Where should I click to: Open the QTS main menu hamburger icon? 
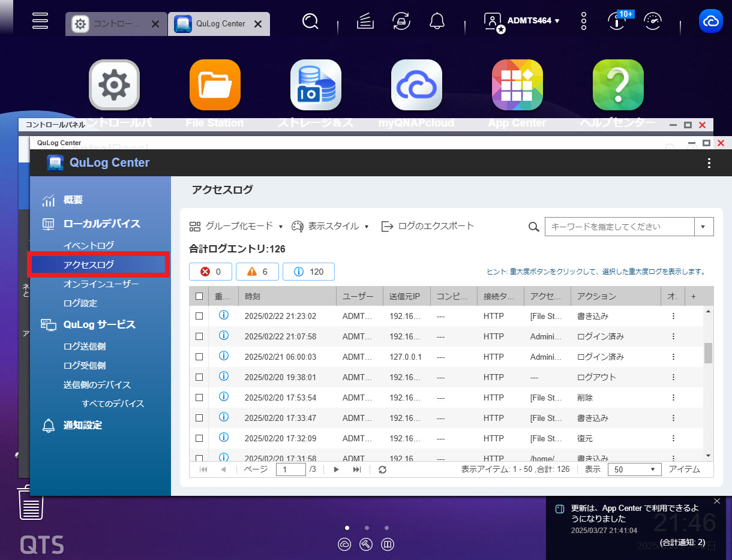click(40, 22)
